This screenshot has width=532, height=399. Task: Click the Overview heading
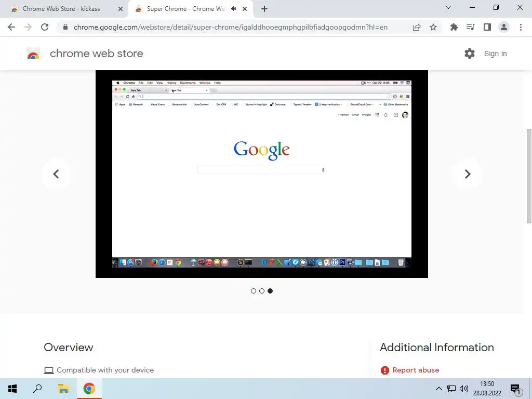click(69, 347)
